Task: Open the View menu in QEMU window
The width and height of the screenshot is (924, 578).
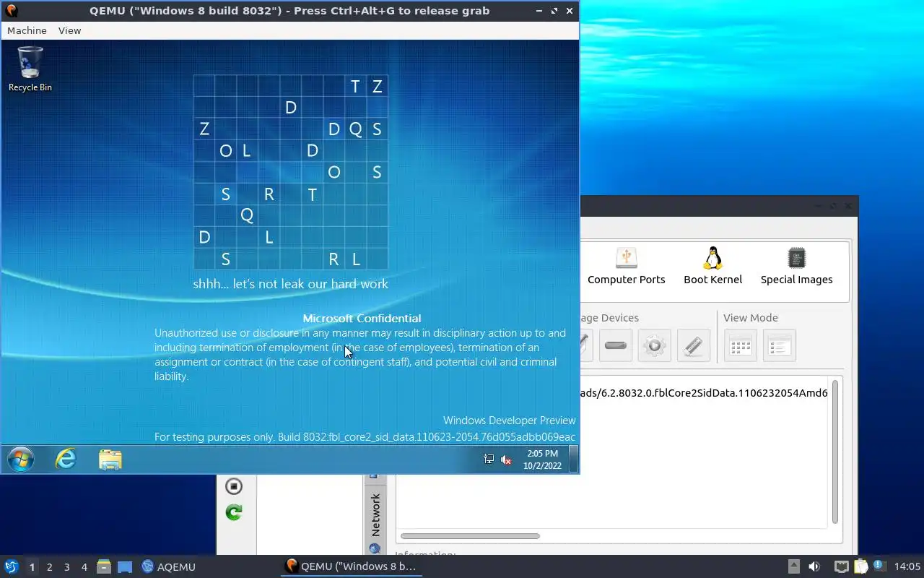Action: point(69,30)
